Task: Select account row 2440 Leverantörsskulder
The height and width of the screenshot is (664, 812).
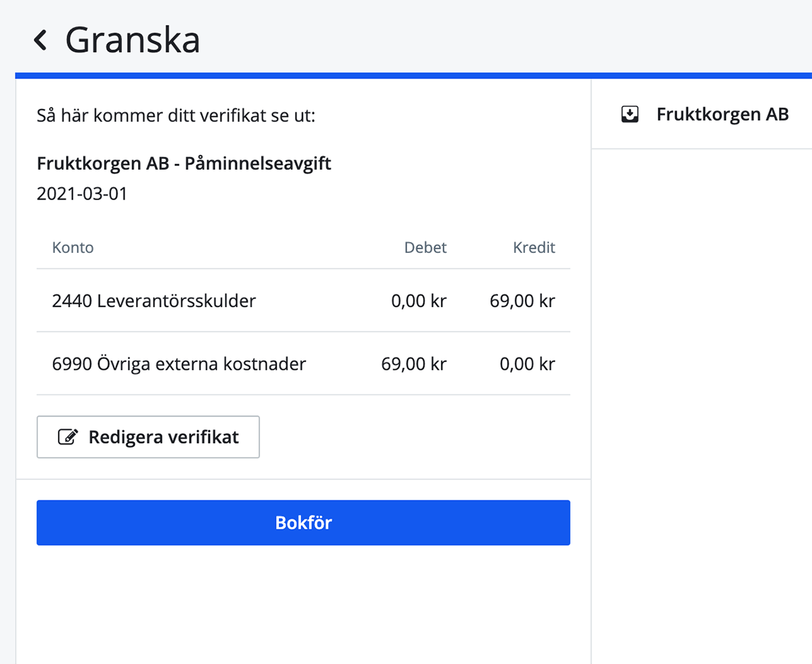Action: 154,301
